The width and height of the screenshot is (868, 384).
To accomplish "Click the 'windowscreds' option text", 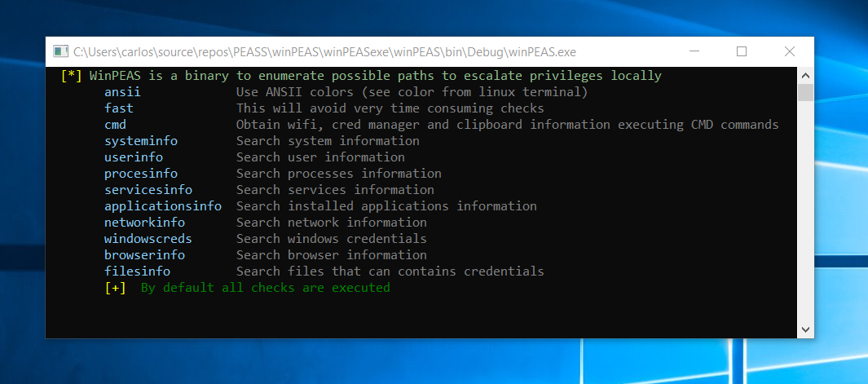I will pos(148,239).
